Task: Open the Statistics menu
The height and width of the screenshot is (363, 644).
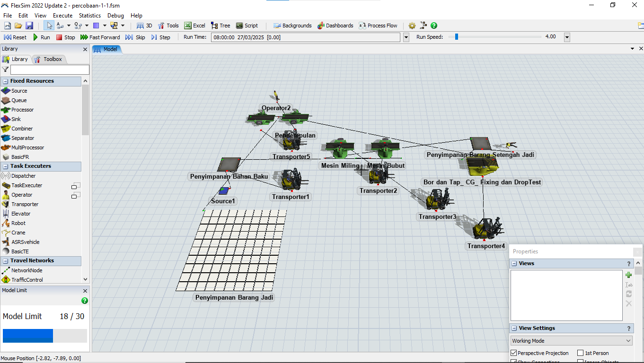Action: point(89,16)
